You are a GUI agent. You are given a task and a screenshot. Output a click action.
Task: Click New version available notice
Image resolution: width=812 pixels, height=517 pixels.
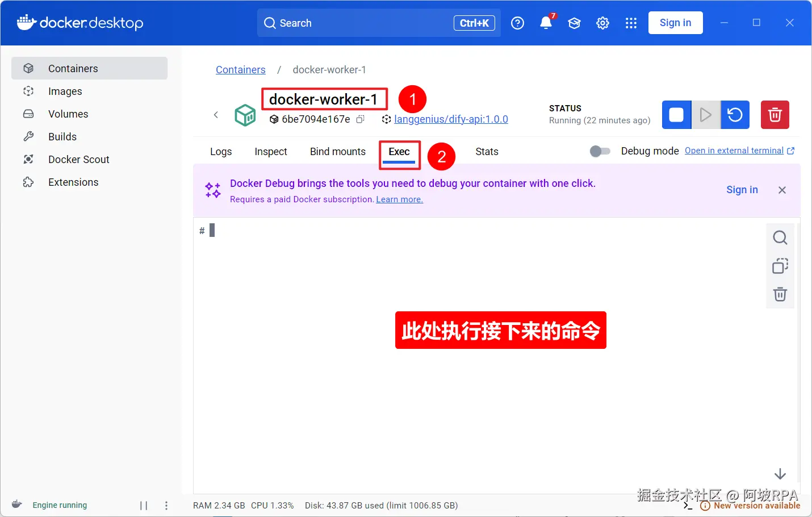(x=750, y=506)
